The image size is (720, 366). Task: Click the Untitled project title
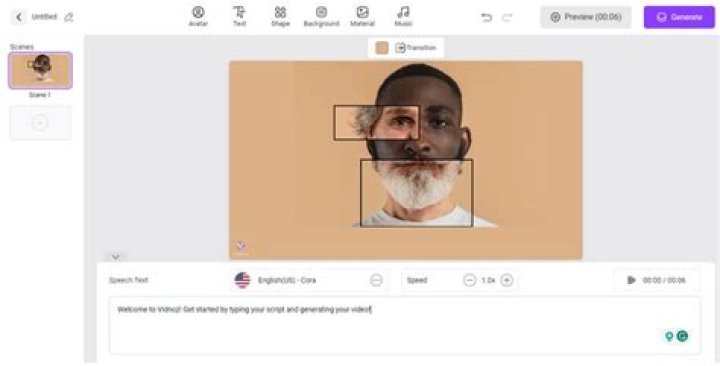[44, 17]
